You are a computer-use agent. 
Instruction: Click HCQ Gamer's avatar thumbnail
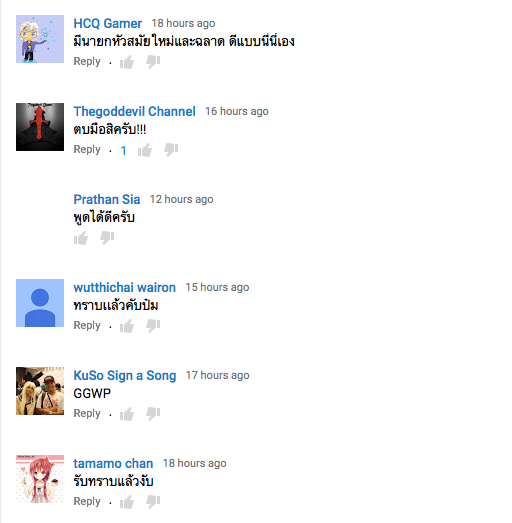tap(40, 39)
